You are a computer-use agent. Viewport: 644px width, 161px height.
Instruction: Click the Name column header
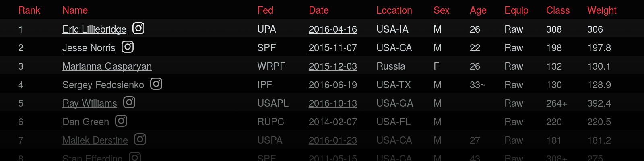click(75, 10)
